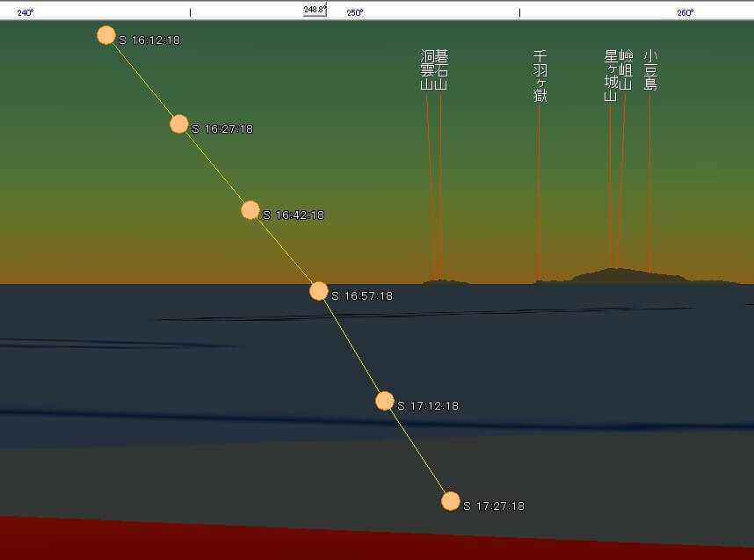Select the 洞雲山 mountain label
This screenshot has width=754, height=560.
(427, 69)
